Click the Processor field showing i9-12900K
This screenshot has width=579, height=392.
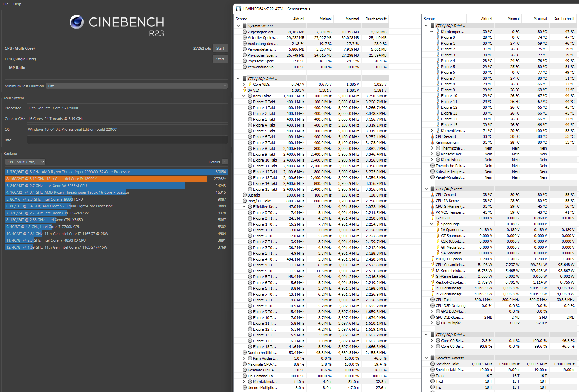tap(127, 108)
